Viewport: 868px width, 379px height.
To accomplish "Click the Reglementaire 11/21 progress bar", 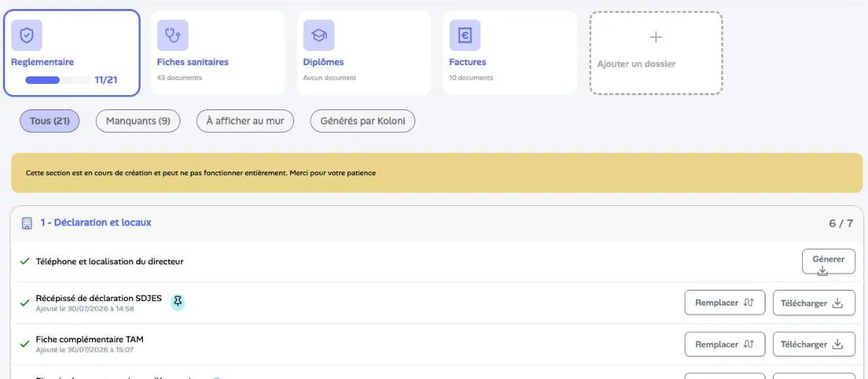I will (58, 80).
